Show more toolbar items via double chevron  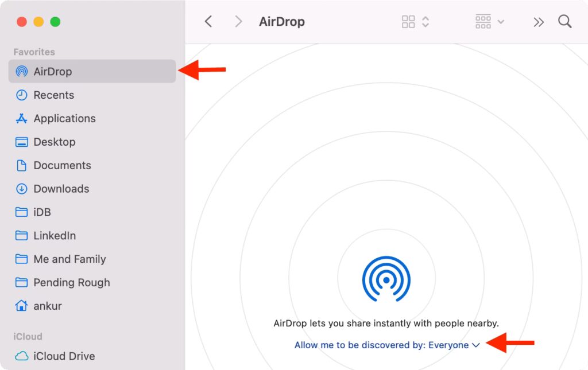click(538, 22)
